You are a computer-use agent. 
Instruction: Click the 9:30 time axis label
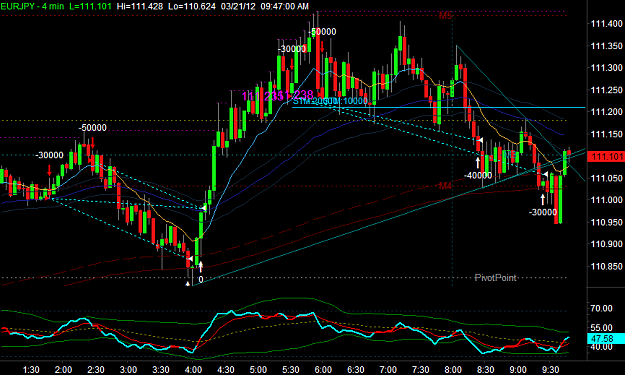(x=550, y=369)
